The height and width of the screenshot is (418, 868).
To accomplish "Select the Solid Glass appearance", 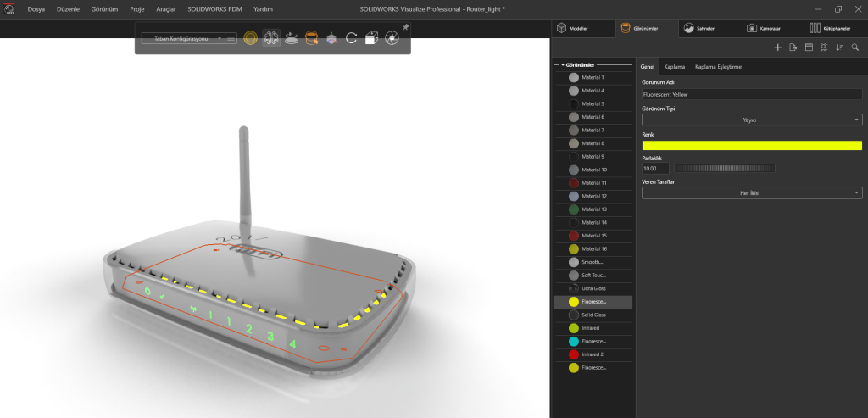I will tap(593, 315).
